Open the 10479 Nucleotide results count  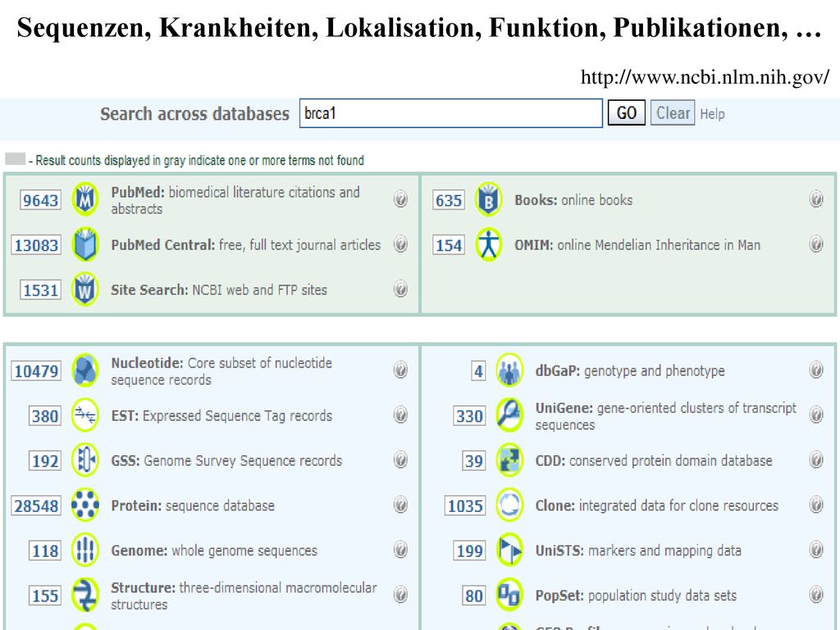tap(36, 372)
